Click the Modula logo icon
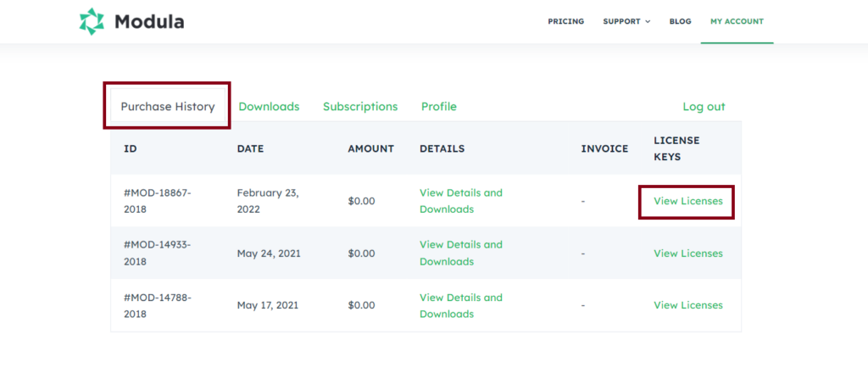Screen dimensions: 868x373 [x=92, y=22]
